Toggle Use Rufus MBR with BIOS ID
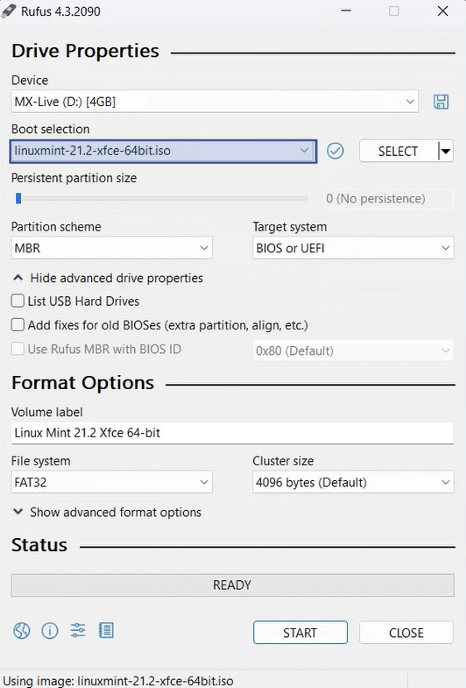This screenshot has height=688, width=466. point(18,349)
